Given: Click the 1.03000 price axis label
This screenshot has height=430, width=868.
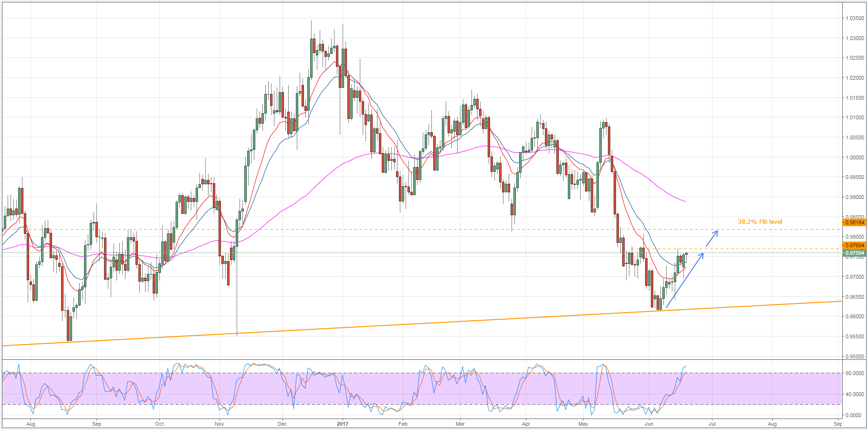Looking at the screenshot, I should click(855, 38).
